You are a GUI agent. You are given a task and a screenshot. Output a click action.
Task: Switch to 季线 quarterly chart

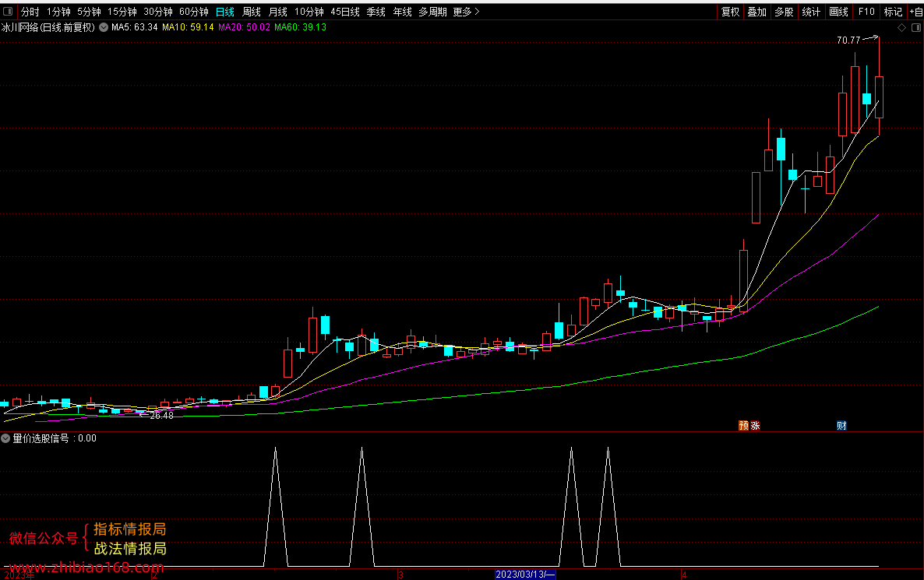tap(376, 12)
